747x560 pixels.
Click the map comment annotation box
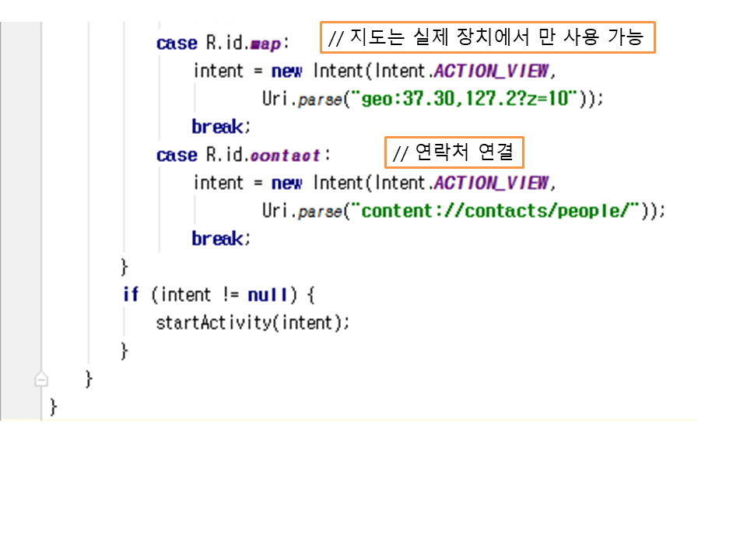tap(488, 38)
